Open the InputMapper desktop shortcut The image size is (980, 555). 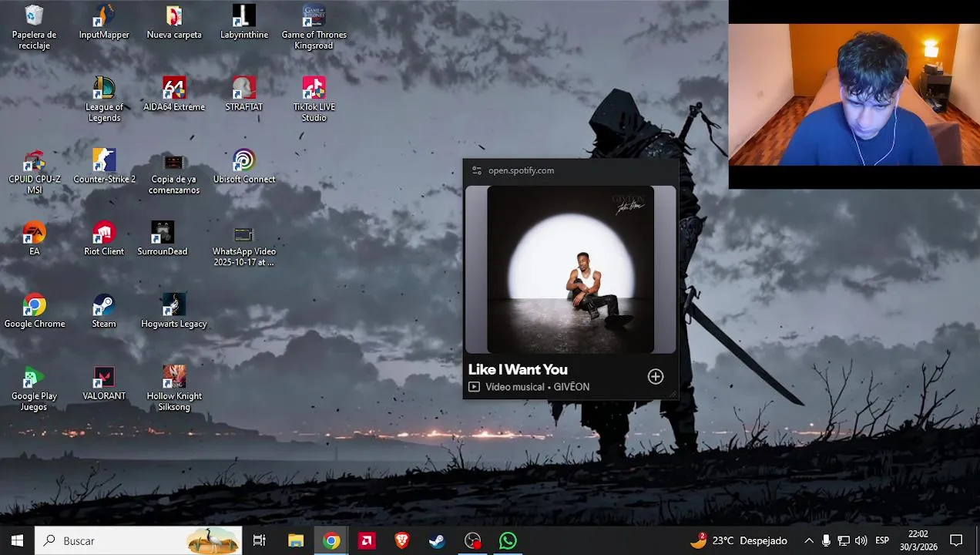[x=104, y=22]
